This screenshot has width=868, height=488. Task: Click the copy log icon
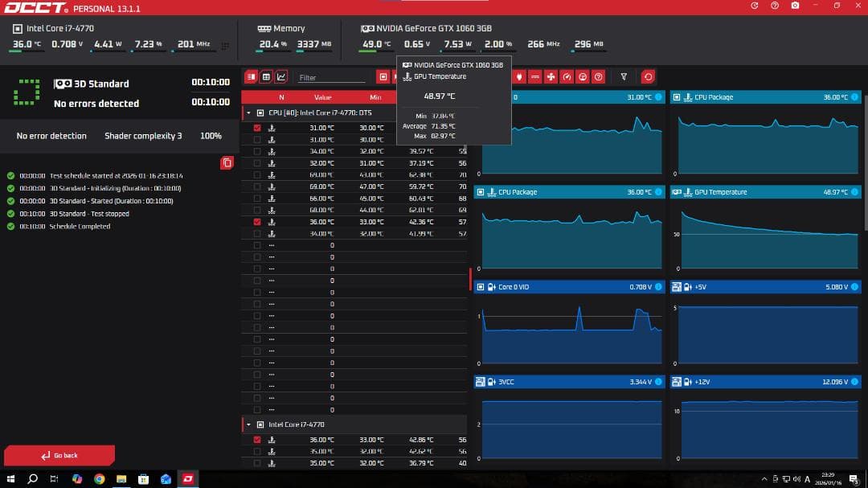pos(227,163)
